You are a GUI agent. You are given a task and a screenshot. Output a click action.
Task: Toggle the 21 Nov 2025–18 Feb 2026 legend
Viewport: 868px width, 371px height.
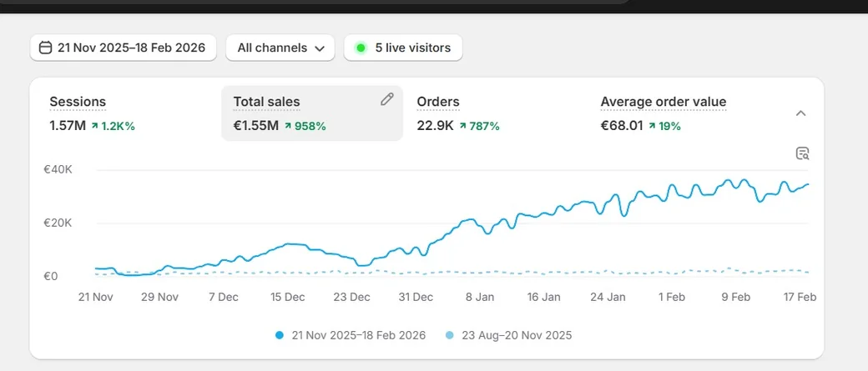coord(351,335)
